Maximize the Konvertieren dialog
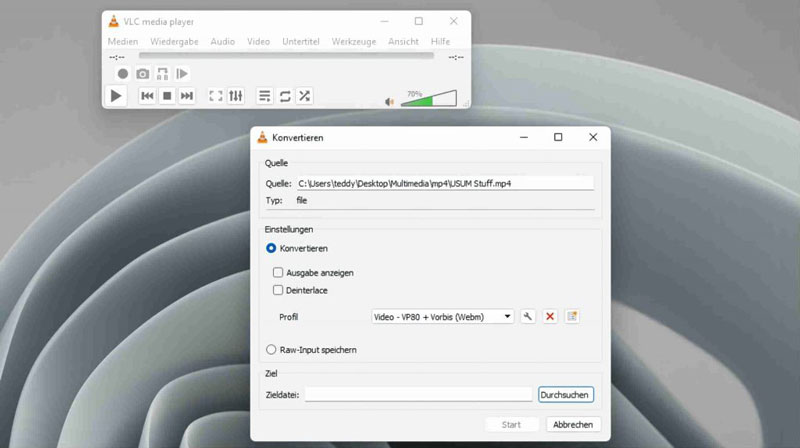Viewport: 800px width, 448px height. click(558, 137)
